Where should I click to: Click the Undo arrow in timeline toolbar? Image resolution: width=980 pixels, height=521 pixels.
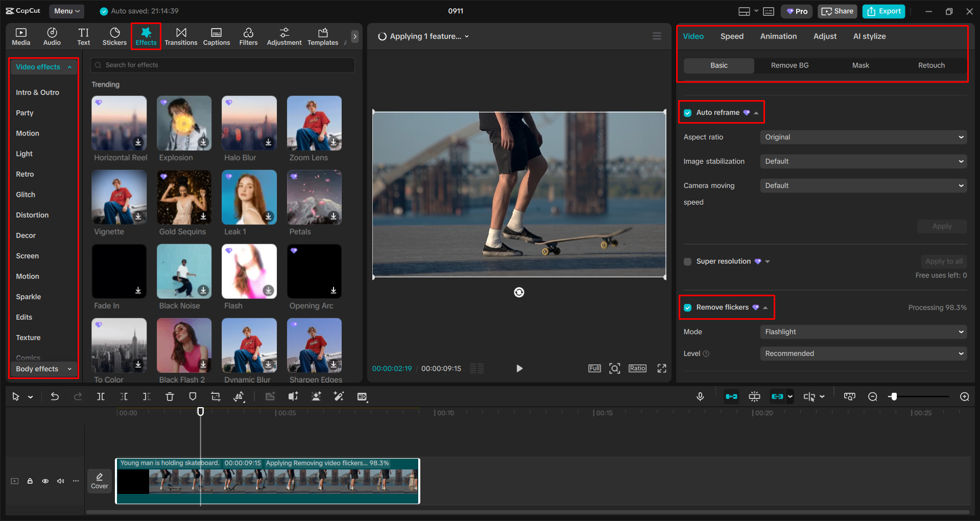tap(55, 396)
